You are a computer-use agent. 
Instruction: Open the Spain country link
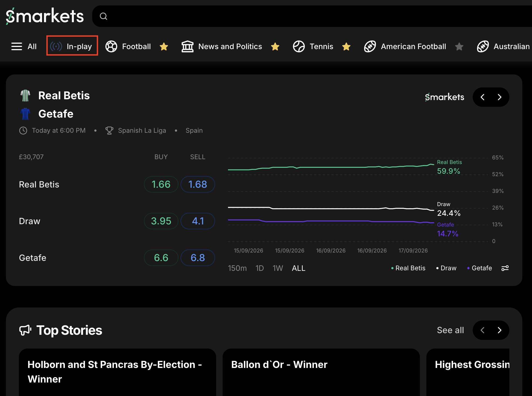pos(194,131)
